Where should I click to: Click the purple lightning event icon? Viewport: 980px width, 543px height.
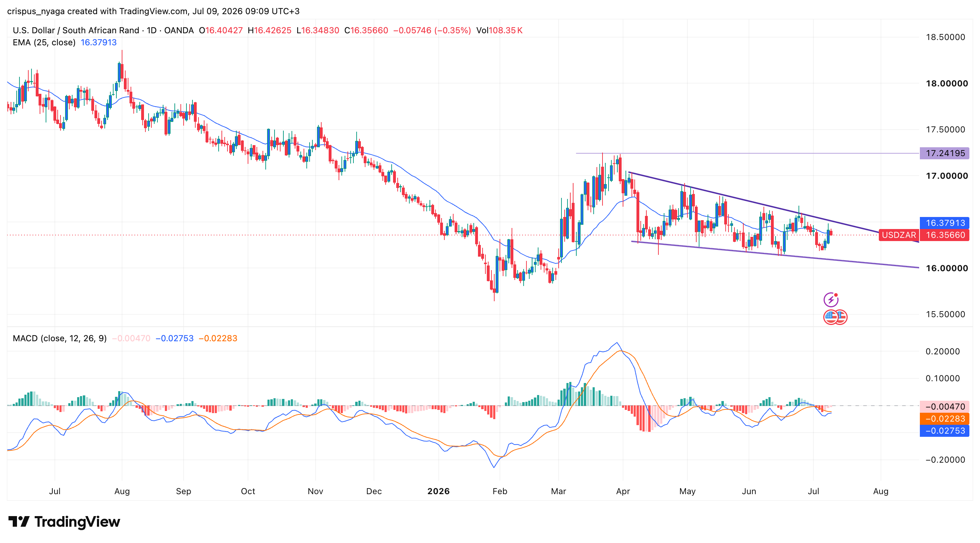831,299
